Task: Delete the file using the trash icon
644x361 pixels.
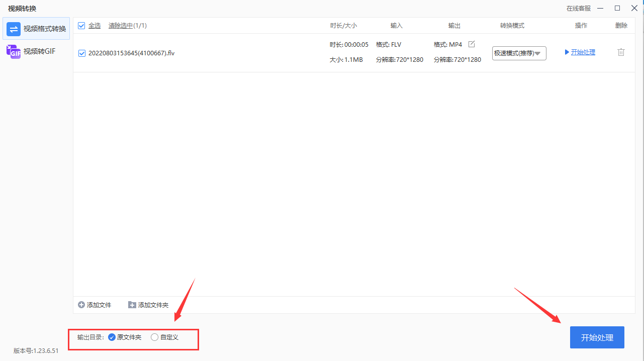Action: coord(621,52)
